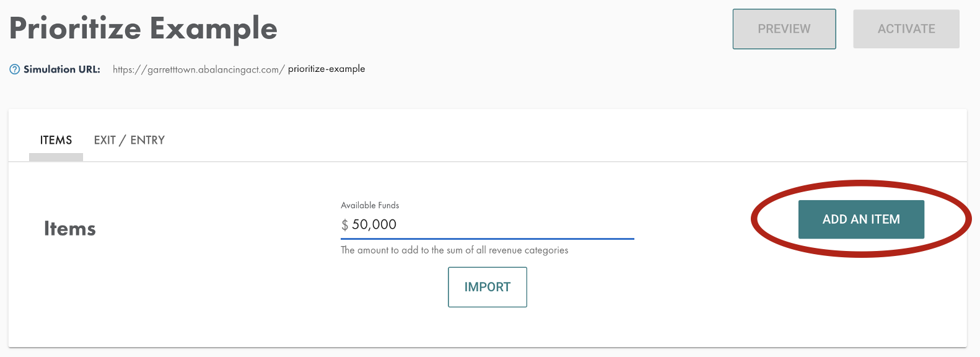Click the slash in EXIT / ENTRY
This screenshot has width=980, height=357.
point(123,141)
